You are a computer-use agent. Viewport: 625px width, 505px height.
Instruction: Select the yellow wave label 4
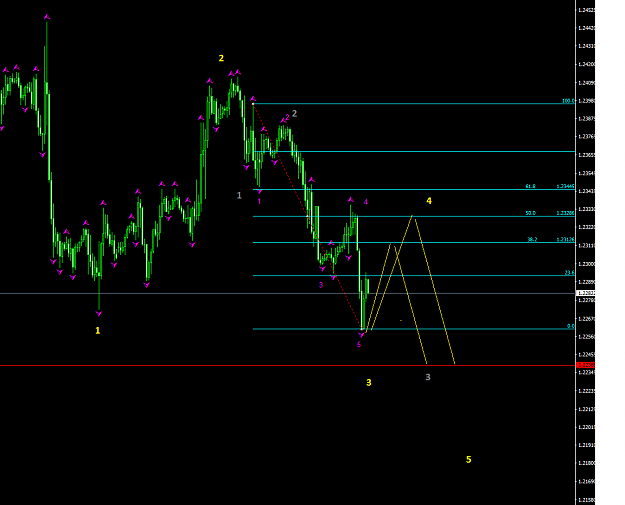[x=429, y=201]
